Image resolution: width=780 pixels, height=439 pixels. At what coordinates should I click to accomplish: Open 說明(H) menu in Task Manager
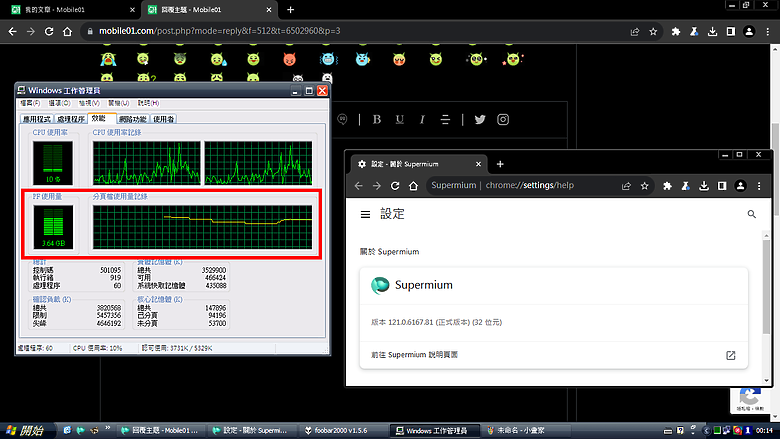148,103
